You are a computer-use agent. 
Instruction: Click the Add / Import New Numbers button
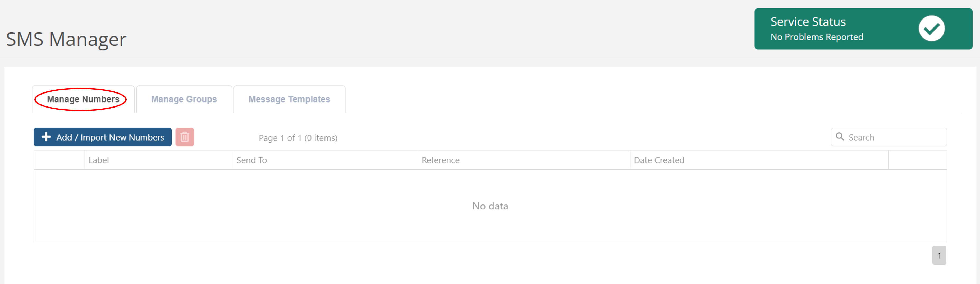coord(102,137)
